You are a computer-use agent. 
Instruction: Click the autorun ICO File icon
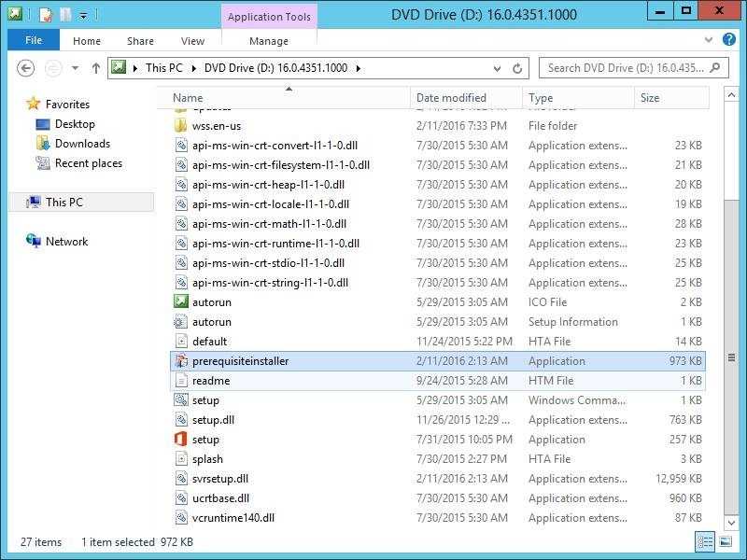pyautogui.click(x=181, y=301)
